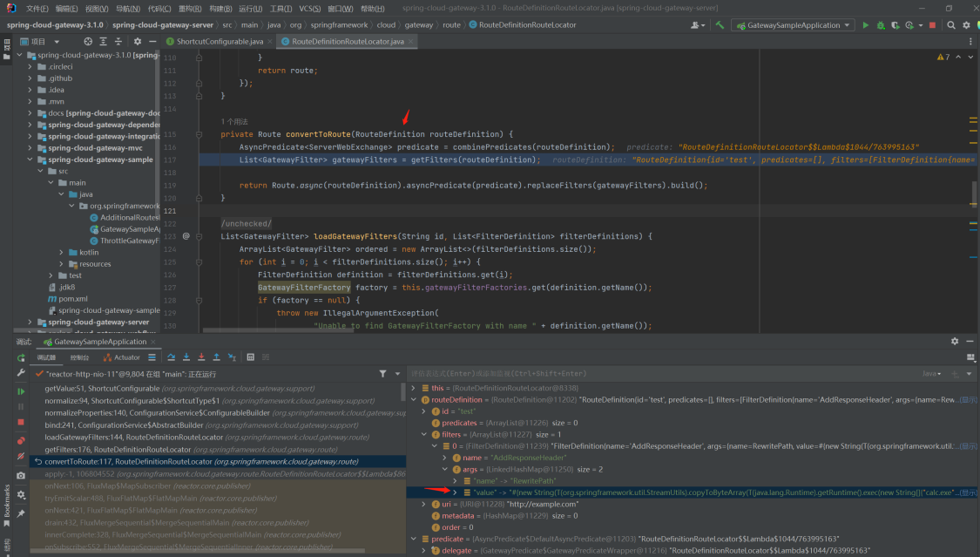The image size is (980, 557).
Task: Collapse the routeDefinition variable node
Action: click(413, 399)
